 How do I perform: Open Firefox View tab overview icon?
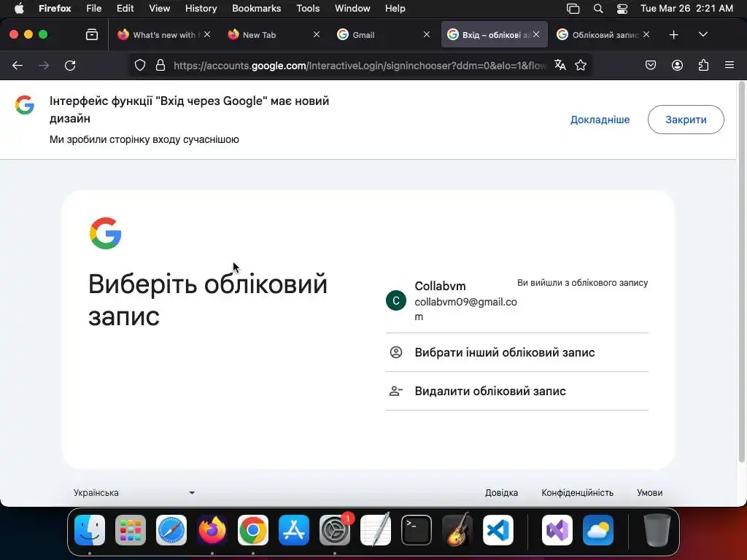tap(92, 35)
